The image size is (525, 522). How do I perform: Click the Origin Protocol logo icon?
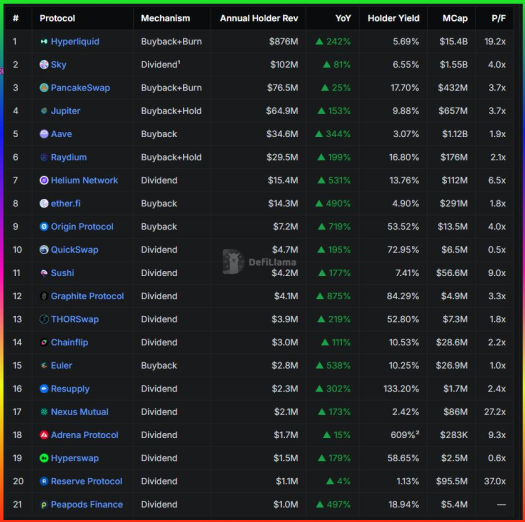44,227
